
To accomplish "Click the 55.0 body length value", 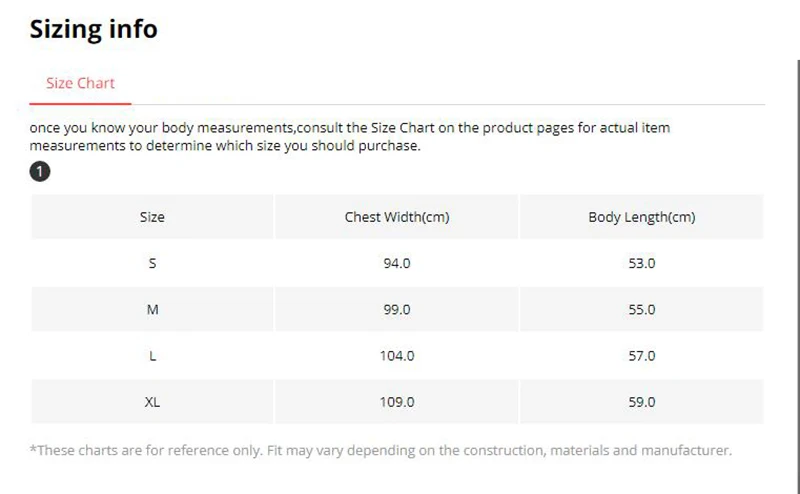I will 642,309.
